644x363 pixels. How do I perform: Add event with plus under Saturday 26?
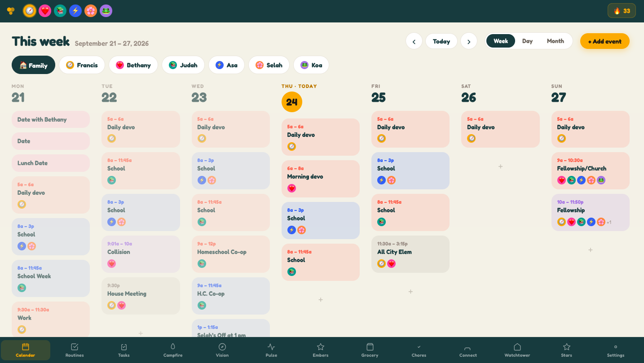[x=500, y=166]
